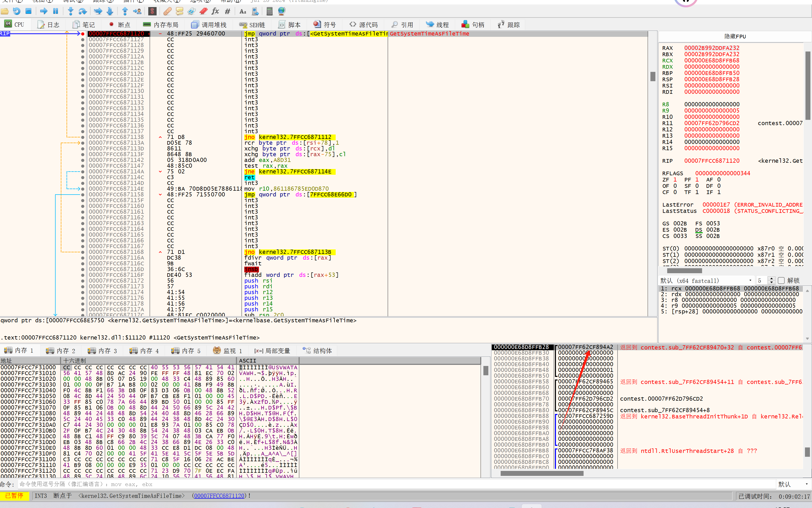The image size is (812, 508).
Task: Toggle breakpoint at address 00007FFCC687114C
Action: (x=82, y=177)
